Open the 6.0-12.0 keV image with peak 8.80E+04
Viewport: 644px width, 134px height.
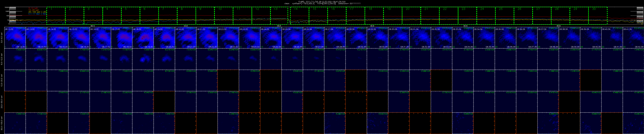[37, 59]
